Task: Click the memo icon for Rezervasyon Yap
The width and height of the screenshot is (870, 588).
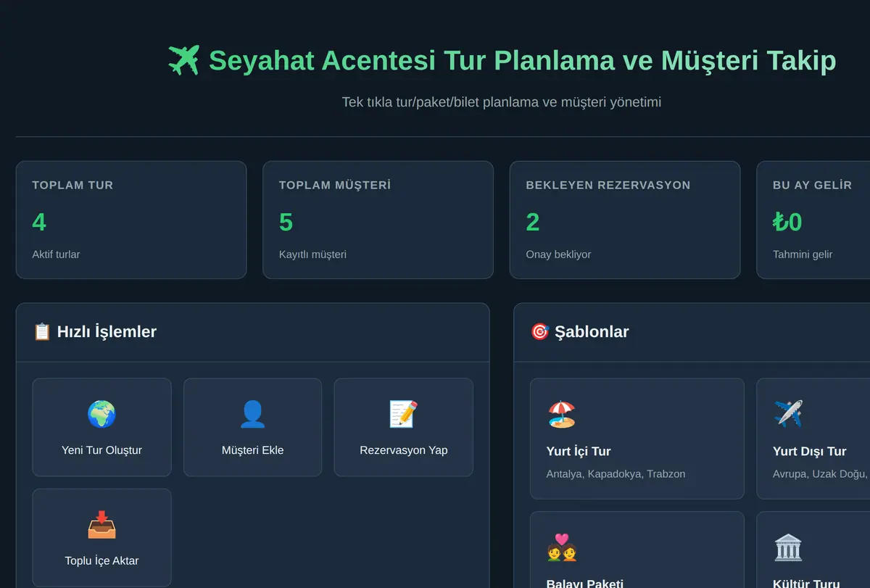Action: click(403, 414)
